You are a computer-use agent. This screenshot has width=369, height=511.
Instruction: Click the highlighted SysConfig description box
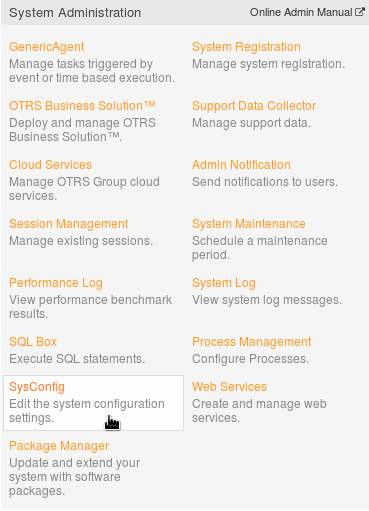tap(93, 403)
